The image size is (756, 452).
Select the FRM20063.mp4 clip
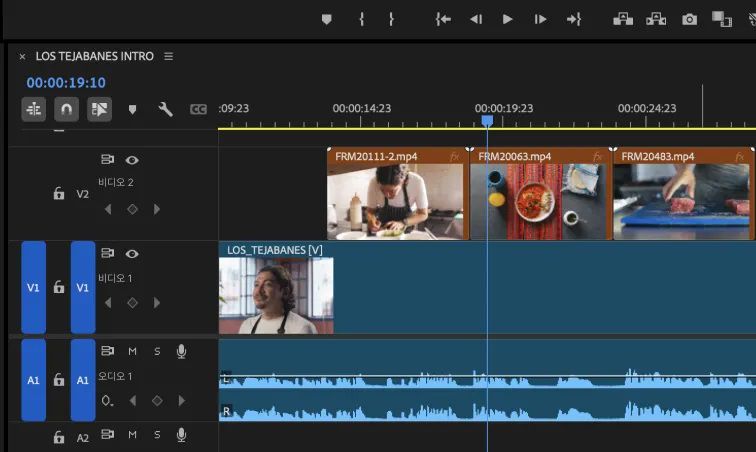pyautogui.click(x=539, y=199)
